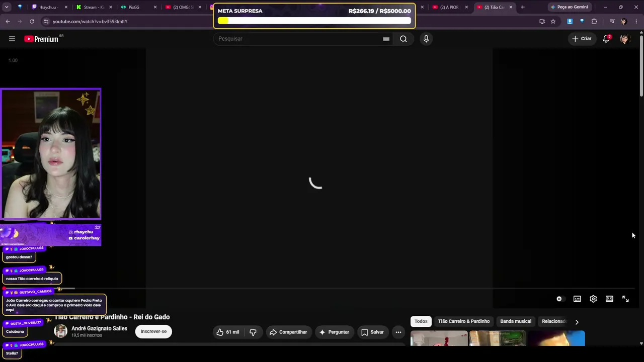Open the first recommended video thumbnail

coord(439,338)
